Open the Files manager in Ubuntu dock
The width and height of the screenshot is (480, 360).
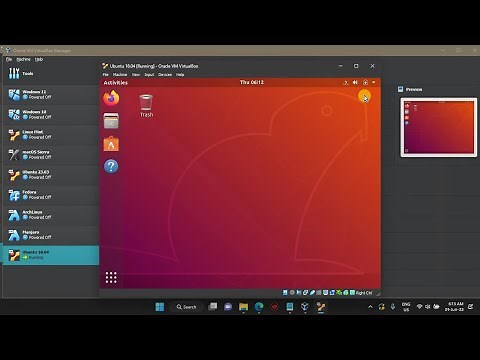pyautogui.click(x=111, y=121)
